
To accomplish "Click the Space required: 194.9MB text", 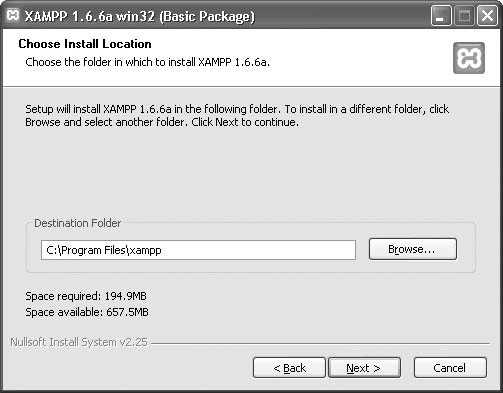I will tap(86, 296).
